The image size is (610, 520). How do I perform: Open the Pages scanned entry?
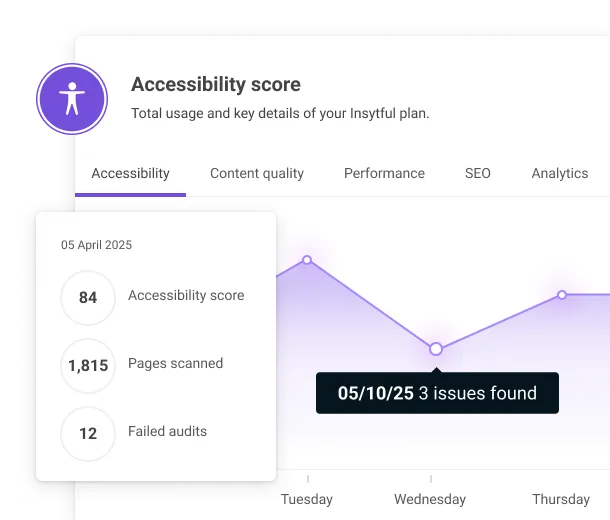pyautogui.click(x=175, y=363)
